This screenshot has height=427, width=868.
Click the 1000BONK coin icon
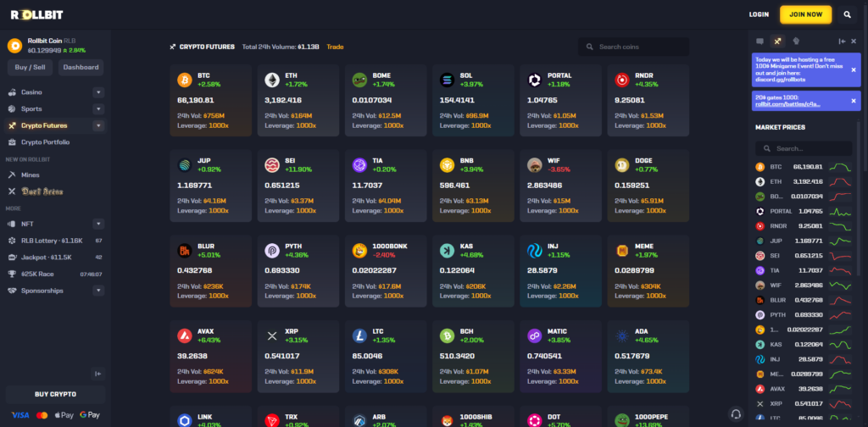[x=359, y=251]
